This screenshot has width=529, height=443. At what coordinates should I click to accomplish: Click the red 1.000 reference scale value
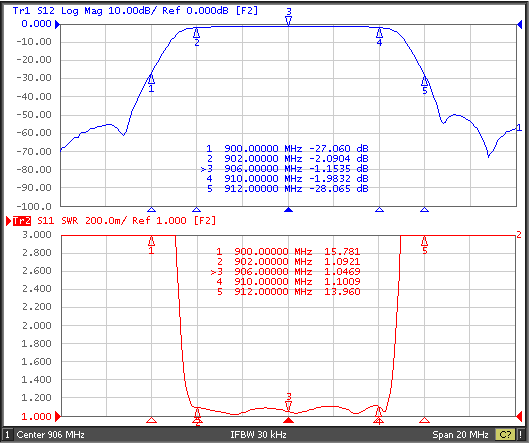click(36, 417)
